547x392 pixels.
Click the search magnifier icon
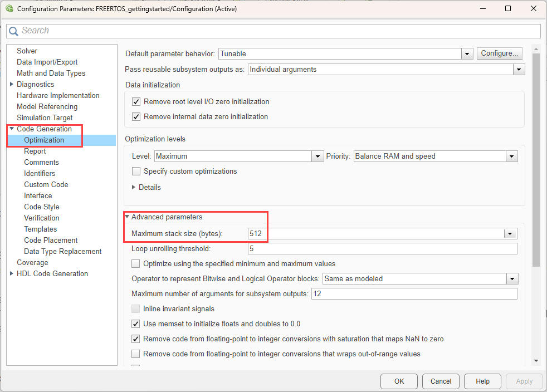click(x=13, y=31)
